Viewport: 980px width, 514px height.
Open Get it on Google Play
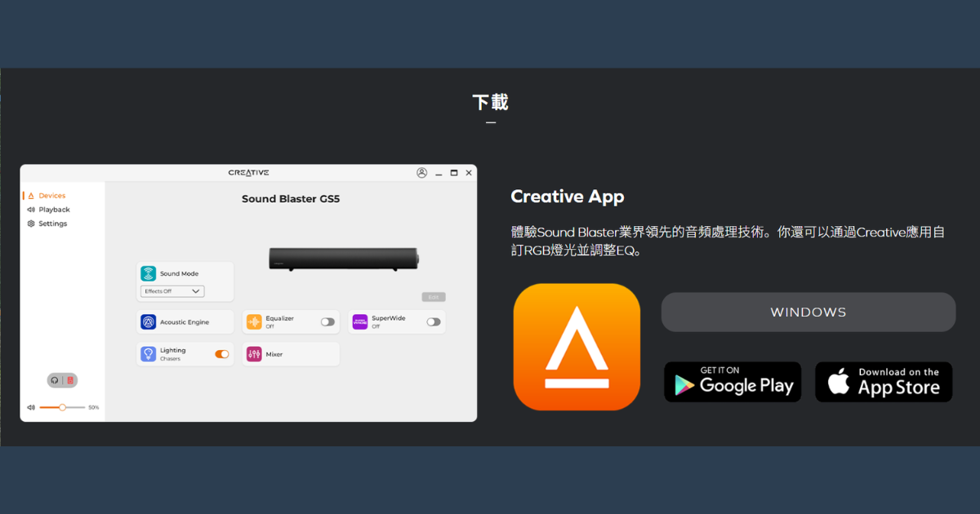coord(732,381)
